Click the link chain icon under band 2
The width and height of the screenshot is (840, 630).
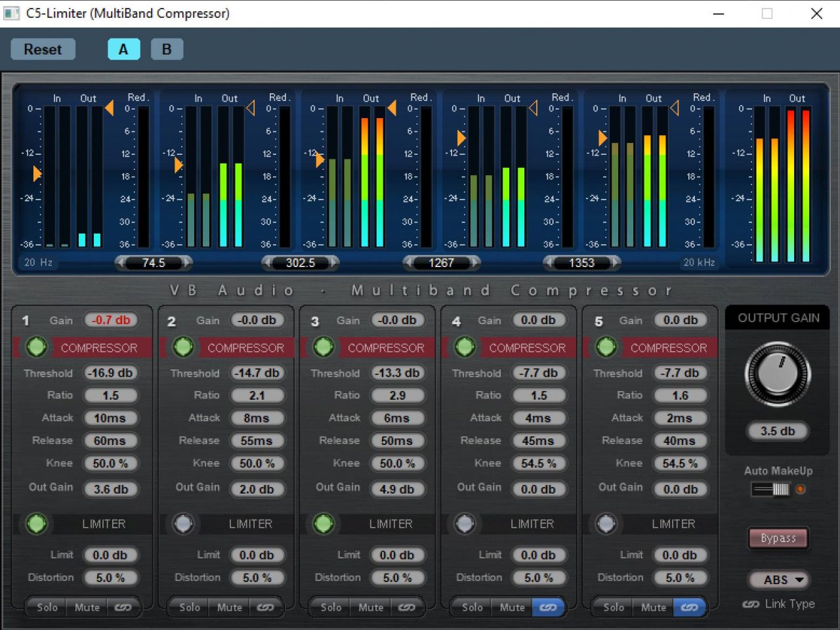[x=265, y=607]
